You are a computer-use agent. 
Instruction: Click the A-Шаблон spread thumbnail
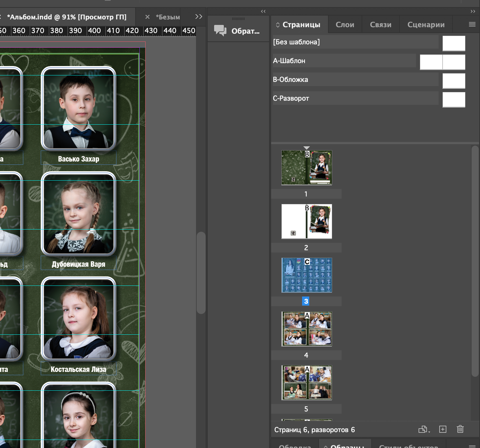[442, 62]
